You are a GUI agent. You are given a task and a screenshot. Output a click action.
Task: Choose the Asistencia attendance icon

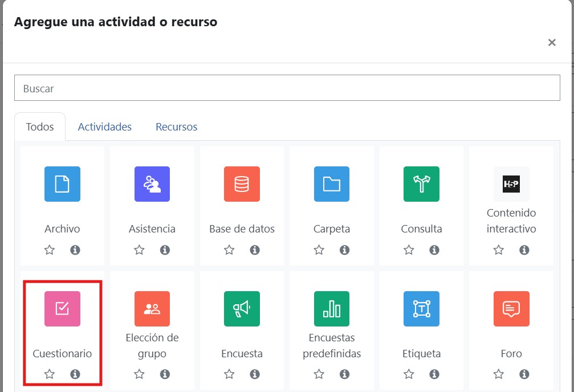152,184
